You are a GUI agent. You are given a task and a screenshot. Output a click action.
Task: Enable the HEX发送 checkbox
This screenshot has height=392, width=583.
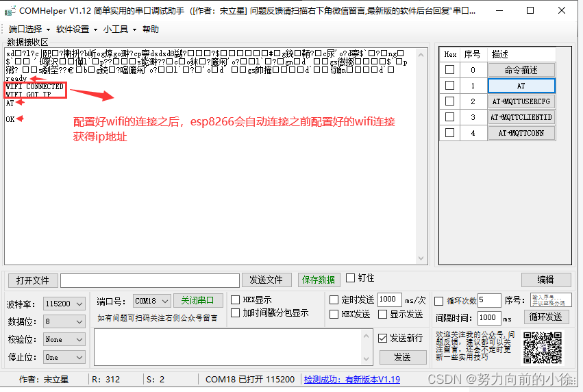click(334, 315)
